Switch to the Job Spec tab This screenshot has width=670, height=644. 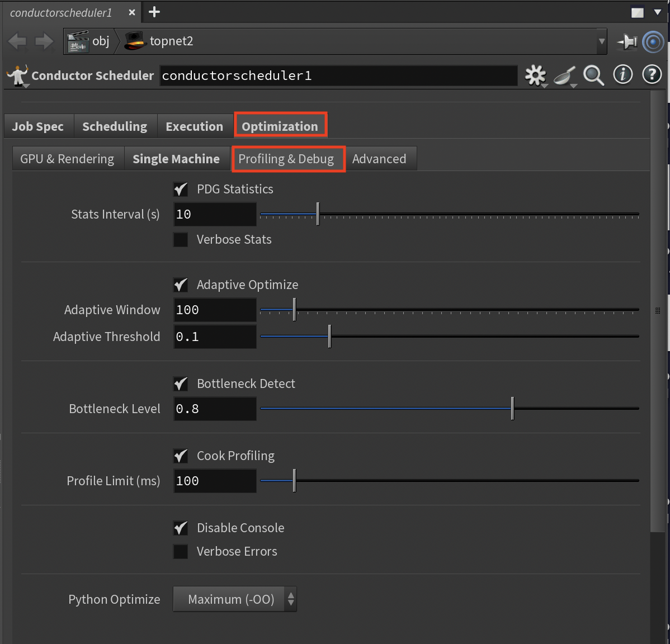(38, 126)
